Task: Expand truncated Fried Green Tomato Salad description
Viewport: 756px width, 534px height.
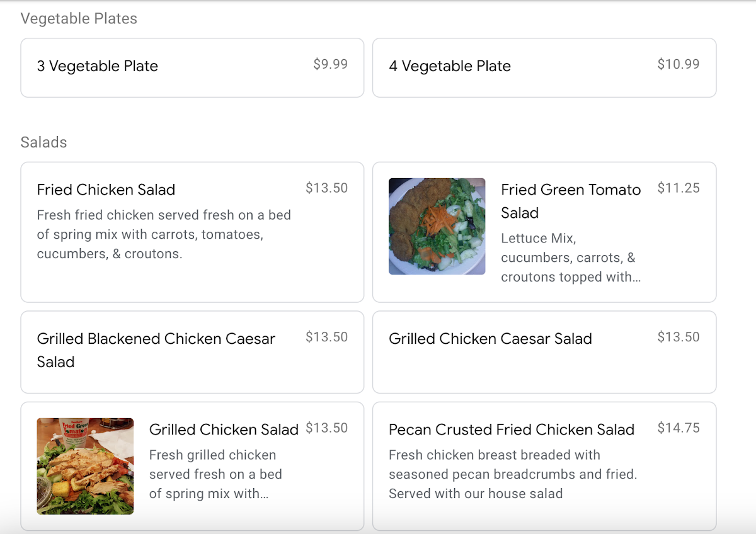Action: point(571,258)
